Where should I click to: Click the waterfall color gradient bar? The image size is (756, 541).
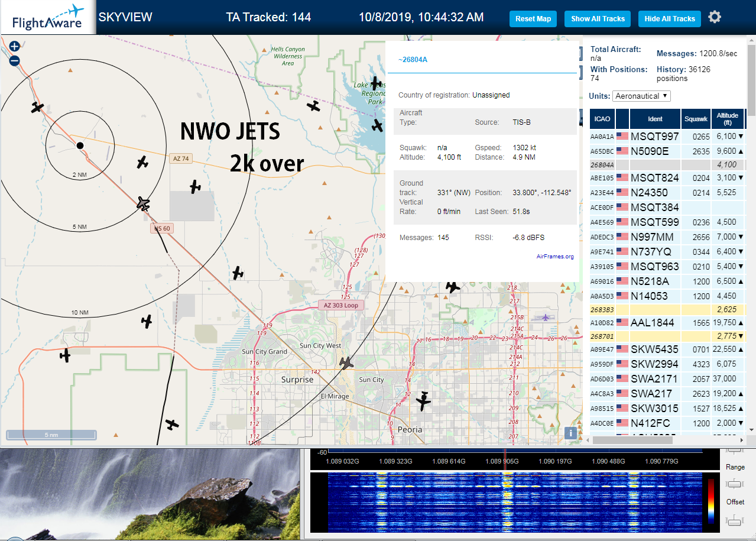pos(711,501)
